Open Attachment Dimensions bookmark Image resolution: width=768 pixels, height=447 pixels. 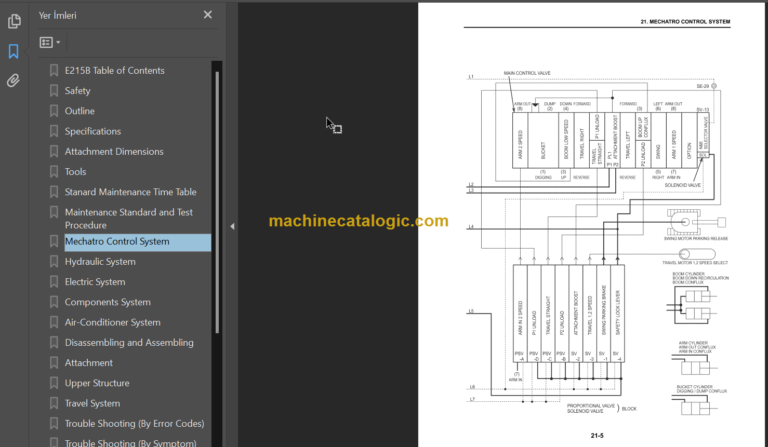[114, 151]
